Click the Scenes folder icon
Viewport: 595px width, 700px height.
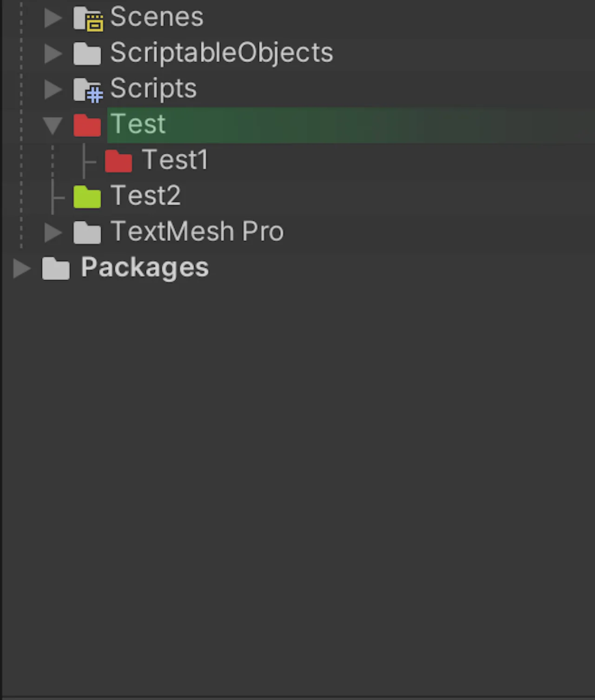[88, 19]
